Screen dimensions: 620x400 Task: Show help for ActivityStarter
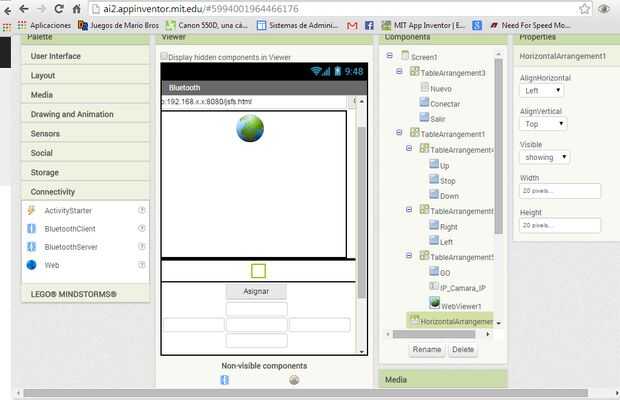point(142,210)
